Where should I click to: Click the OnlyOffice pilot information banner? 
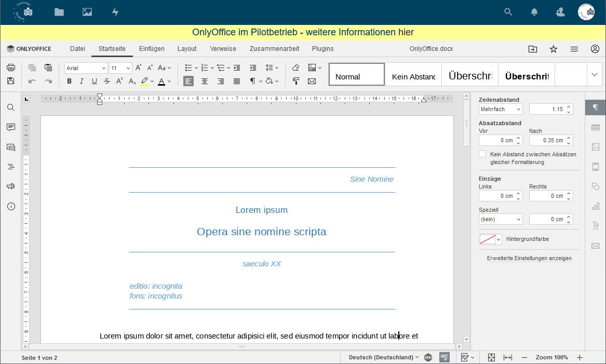(303, 32)
